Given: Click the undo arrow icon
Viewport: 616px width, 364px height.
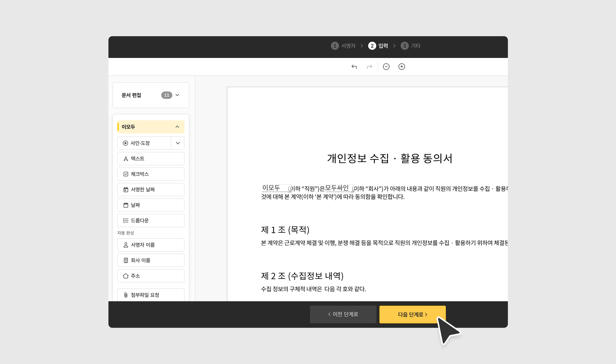Looking at the screenshot, I should (354, 67).
